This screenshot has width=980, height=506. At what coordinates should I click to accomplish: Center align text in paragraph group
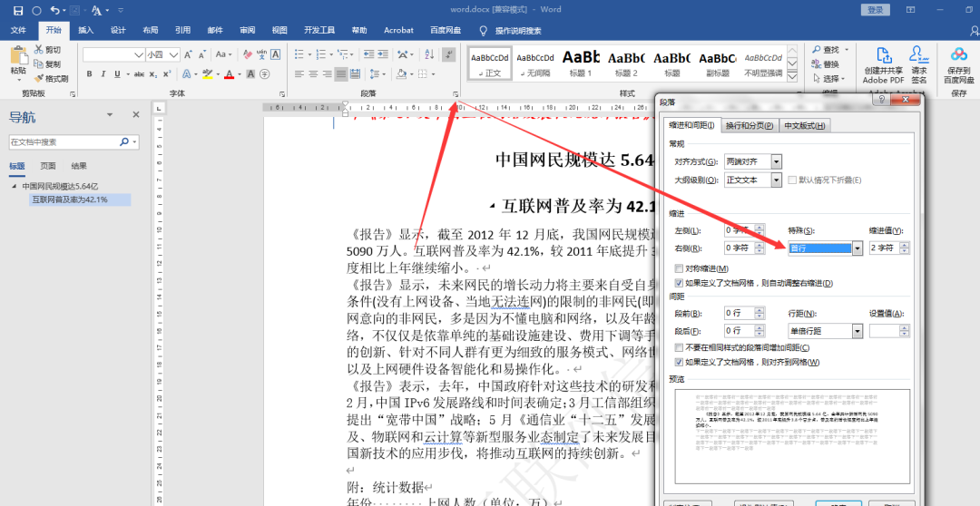click(x=312, y=74)
